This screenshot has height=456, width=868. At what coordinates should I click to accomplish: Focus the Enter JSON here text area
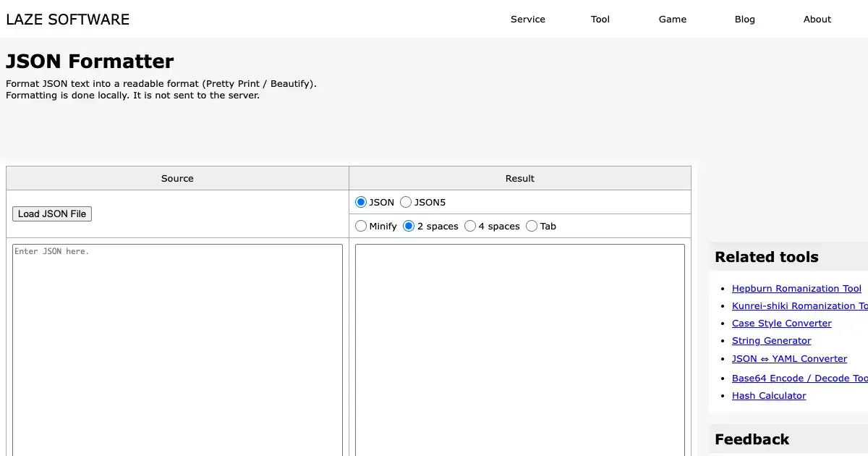tap(177, 347)
